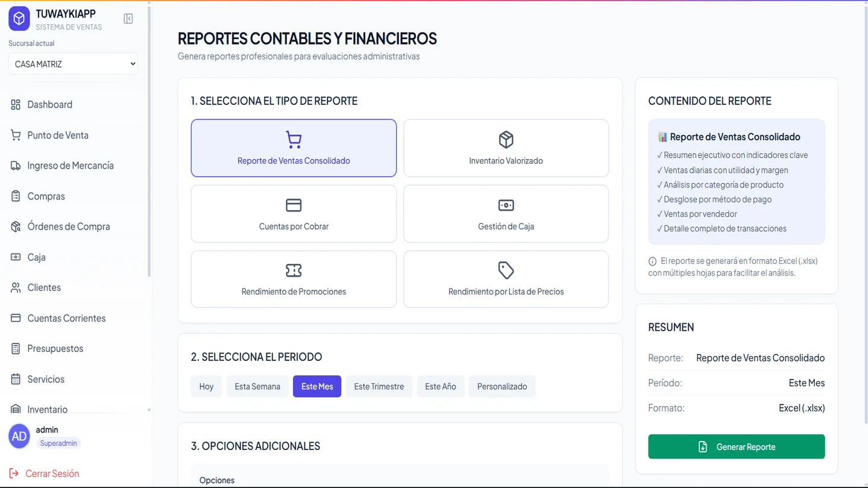Select the Esta Semana period option
The image size is (868, 488).
tap(257, 387)
